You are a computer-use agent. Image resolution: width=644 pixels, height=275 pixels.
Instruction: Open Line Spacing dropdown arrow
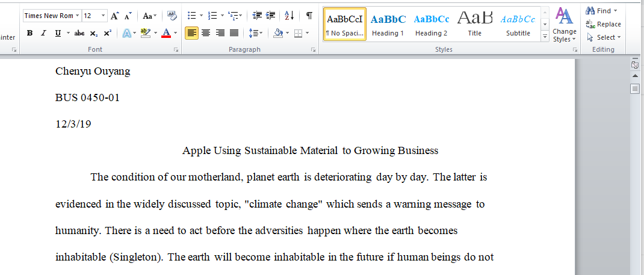click(261, 33)
